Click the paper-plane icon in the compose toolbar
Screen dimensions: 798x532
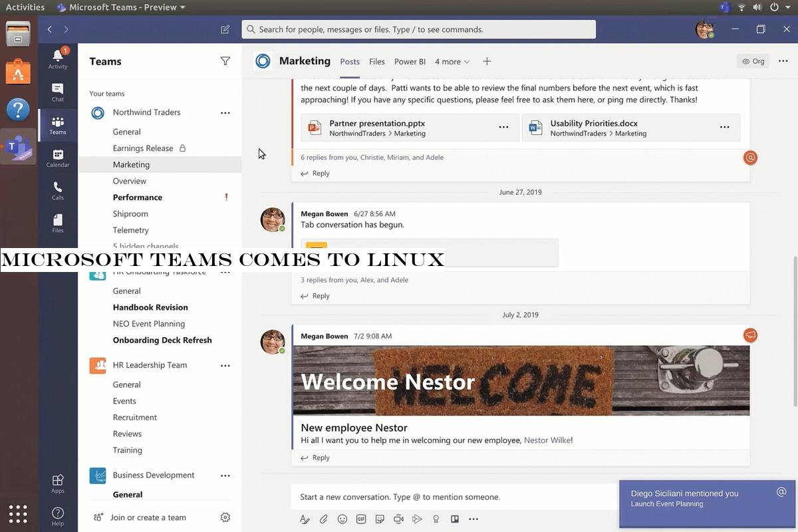tap(417, 519)
